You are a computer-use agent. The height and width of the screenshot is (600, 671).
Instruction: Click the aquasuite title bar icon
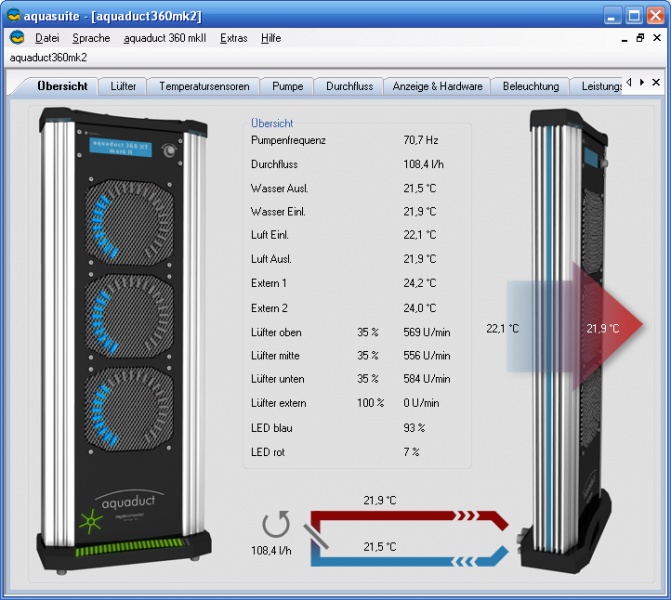coord(14,15)
